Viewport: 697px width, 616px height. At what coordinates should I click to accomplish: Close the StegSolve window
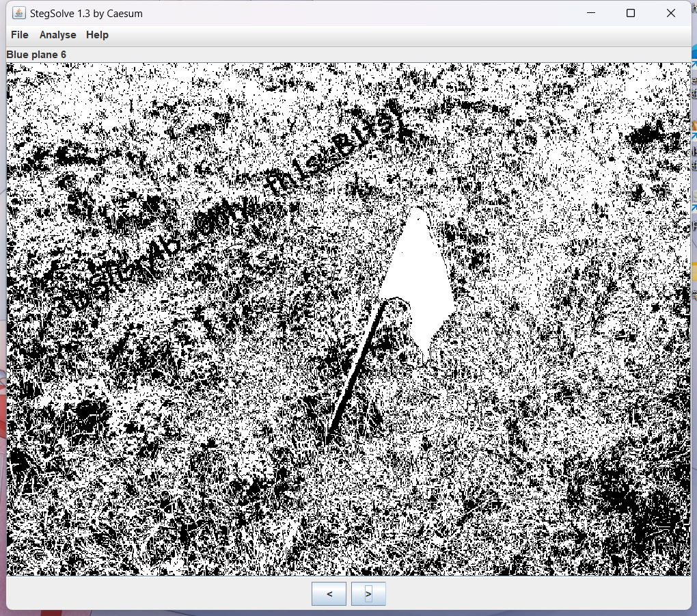click(x=670, y=13)
